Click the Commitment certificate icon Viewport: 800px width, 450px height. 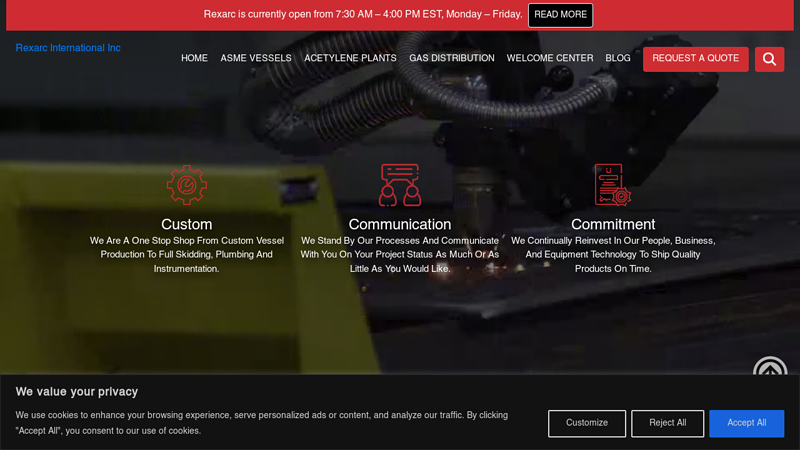[x=613, y=185]
